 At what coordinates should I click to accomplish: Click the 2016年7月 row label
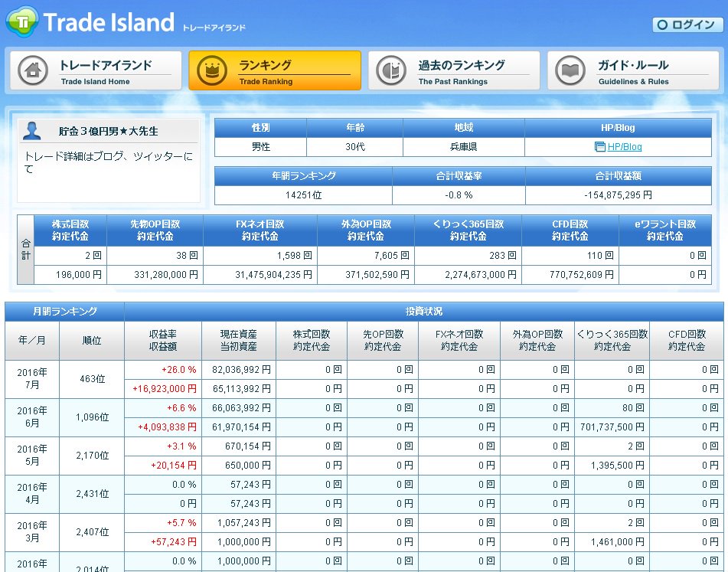click(x=32, y=379)
